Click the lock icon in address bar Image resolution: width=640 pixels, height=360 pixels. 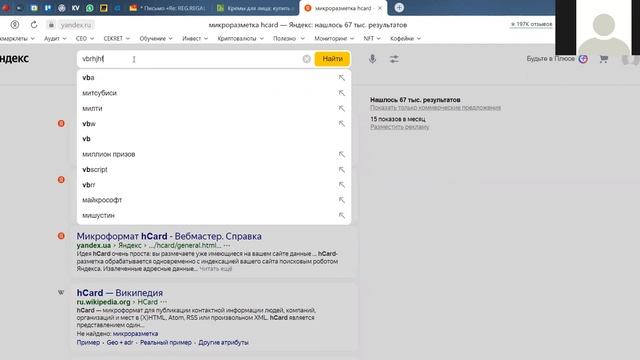[51, 25]
